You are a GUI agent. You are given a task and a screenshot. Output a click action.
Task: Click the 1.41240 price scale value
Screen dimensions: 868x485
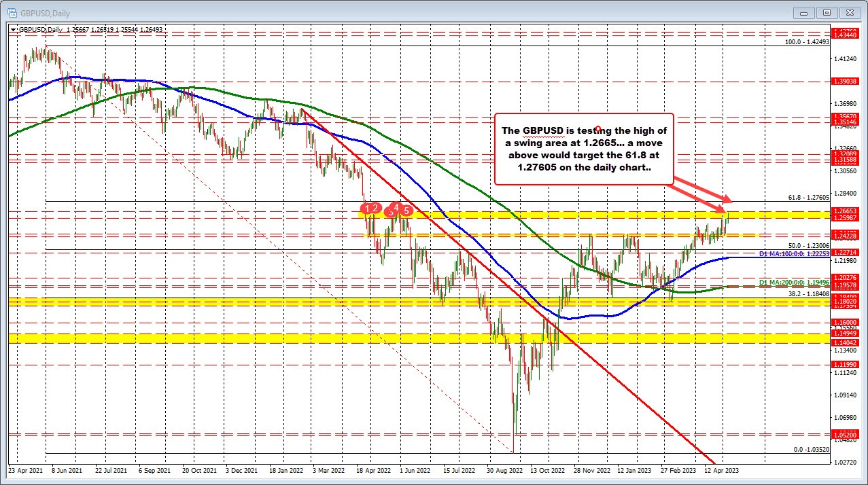coord(847,60)
